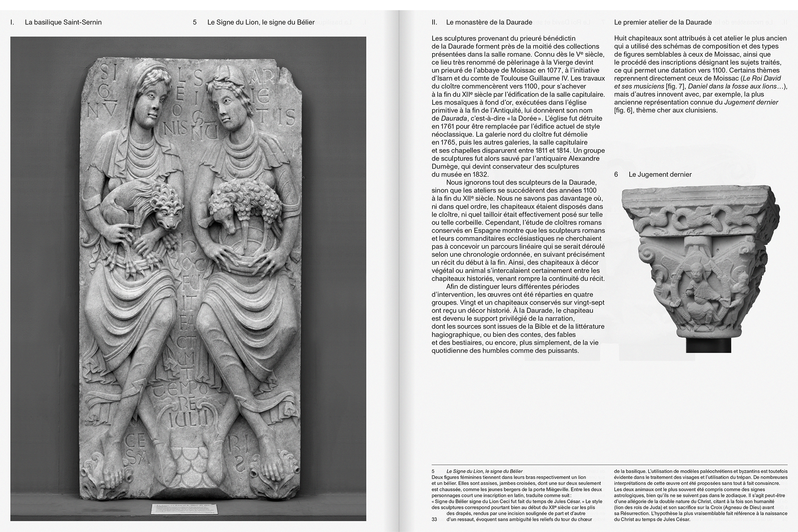
Task: Click heading 'Le premier atelier de la Daurade'
Action: pos(663,22)
